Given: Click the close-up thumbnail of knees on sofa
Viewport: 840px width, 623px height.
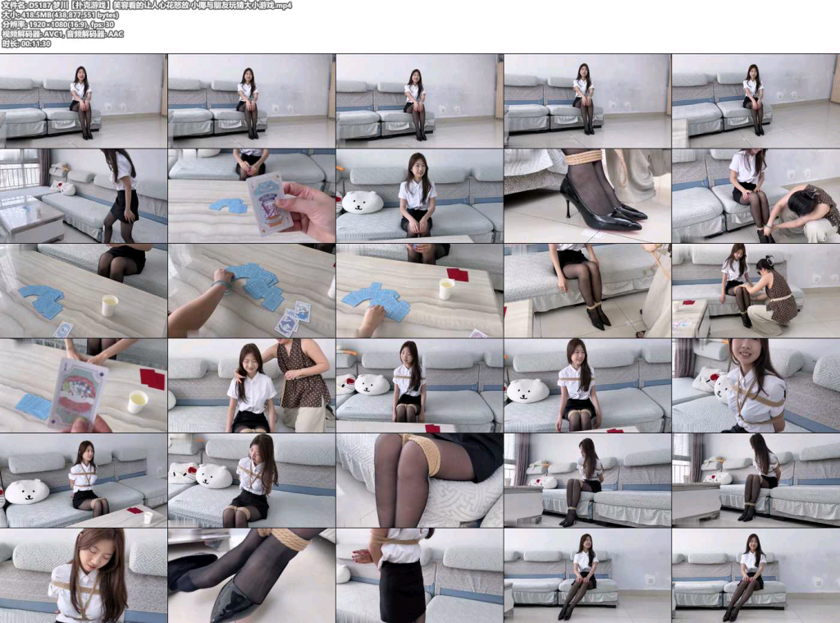Looking at the screenshot, I should pos(419,480).
